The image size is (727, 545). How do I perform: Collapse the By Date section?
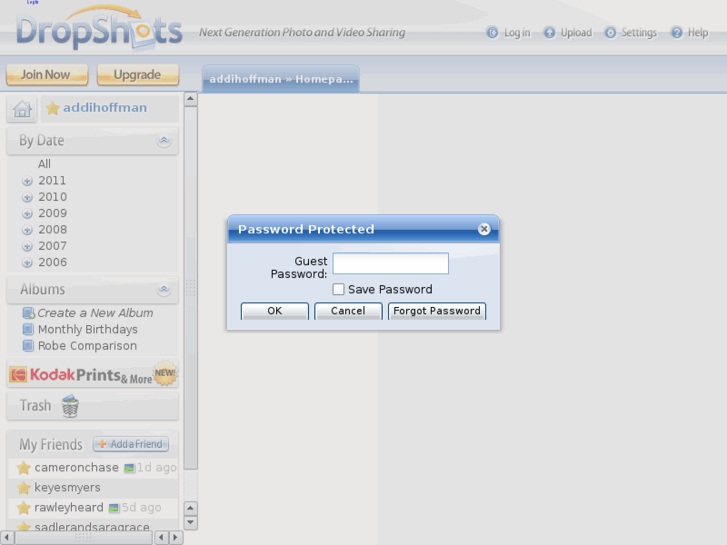[x=164, y=141]
